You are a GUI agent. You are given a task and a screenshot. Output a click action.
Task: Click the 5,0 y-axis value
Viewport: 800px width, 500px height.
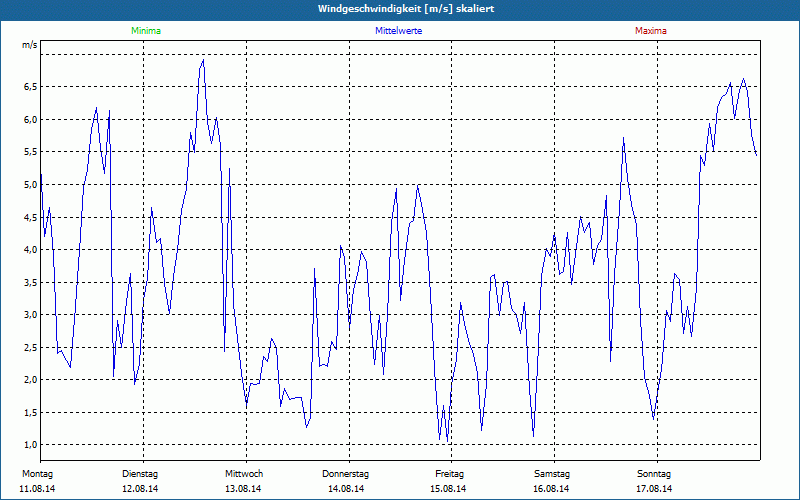(x=31, y=185)
